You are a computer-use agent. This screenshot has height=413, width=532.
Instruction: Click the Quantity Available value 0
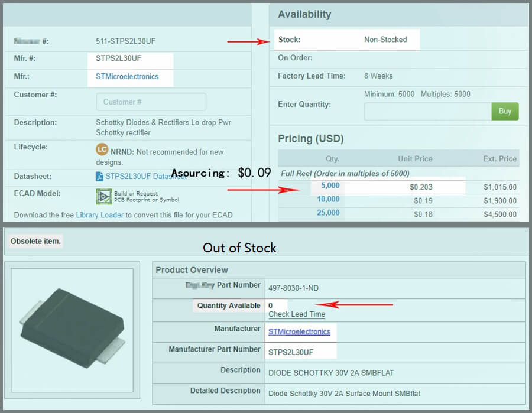[x=270, y=305]
